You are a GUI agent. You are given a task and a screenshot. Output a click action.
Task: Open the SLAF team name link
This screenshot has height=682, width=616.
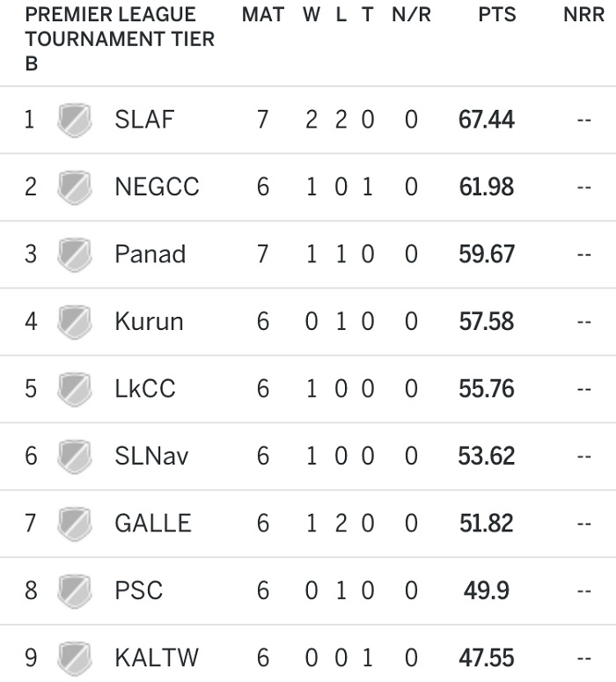(x=144, y=120)
